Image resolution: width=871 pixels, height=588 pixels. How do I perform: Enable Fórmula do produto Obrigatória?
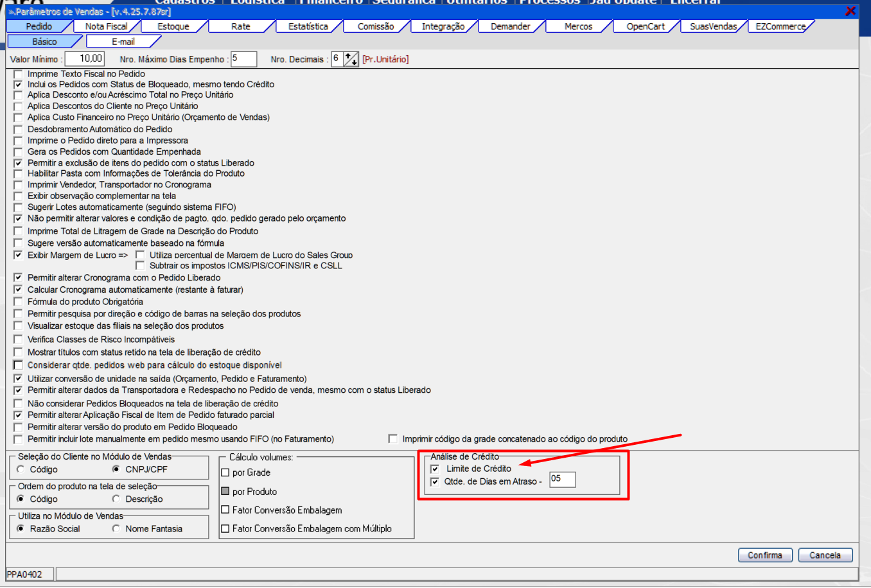[x=18, y=302]
